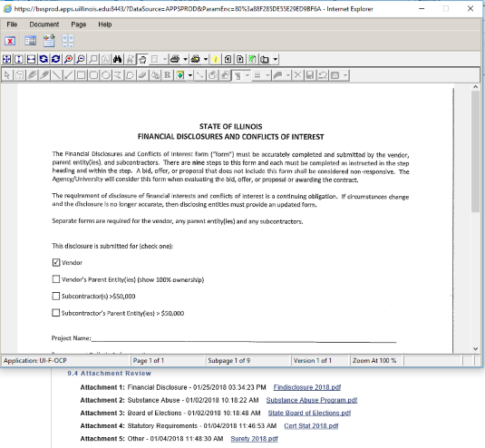Image resolution: width=485 pixels, height=448 pixels.
Task: Check Subcontractor(s) >$50,000 checkbox
Action: coord(56,296)
